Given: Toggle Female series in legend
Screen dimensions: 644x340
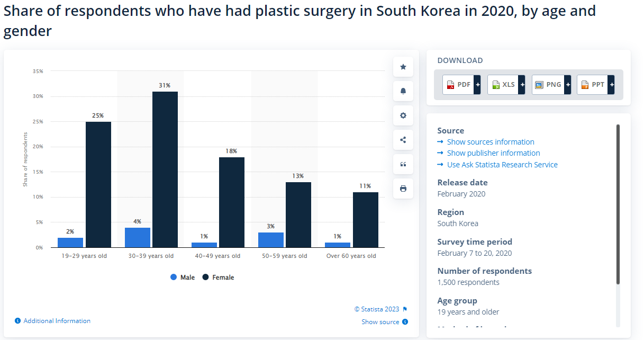Looking at the screenshot, I should click(x=218, y=278).
